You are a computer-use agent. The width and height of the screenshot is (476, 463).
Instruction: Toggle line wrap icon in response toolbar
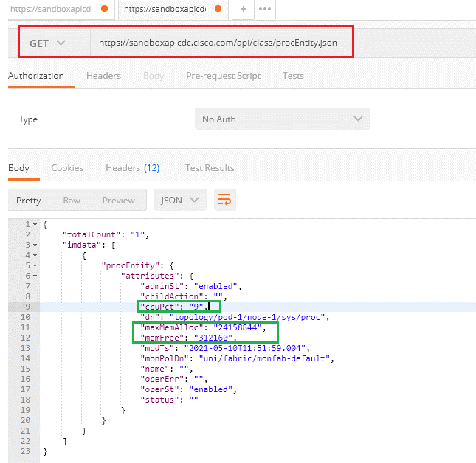tap(224, 200)
